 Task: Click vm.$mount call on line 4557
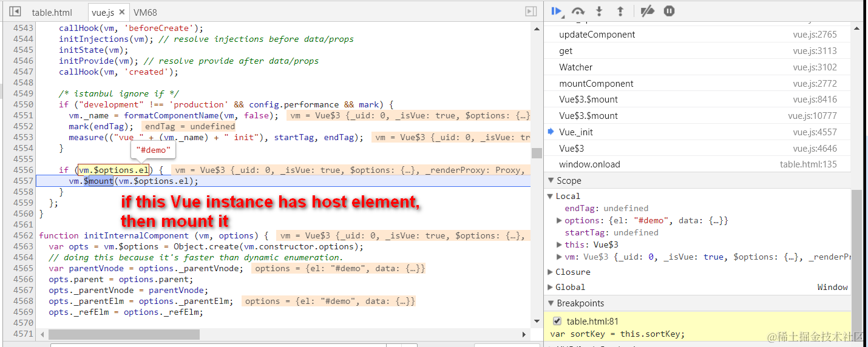(x=134, y=181)
